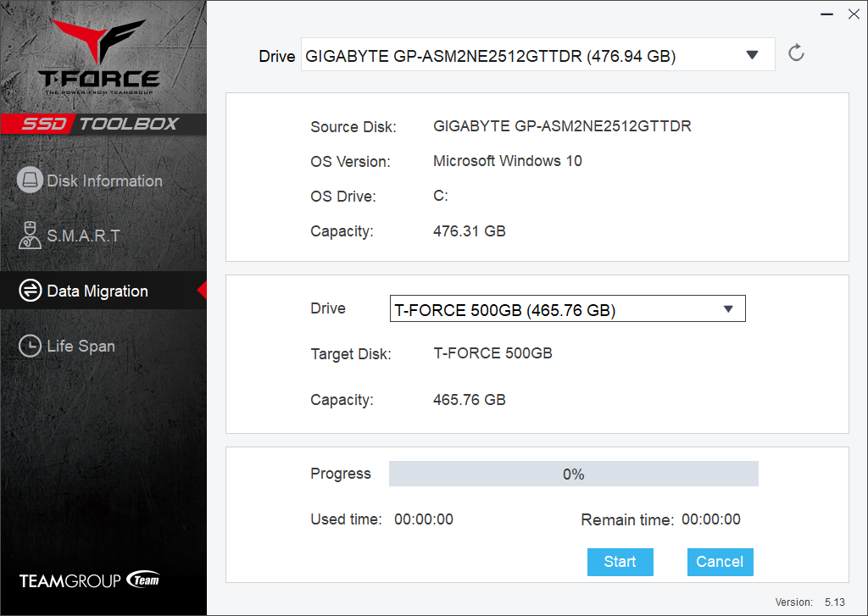Select the source disk name GIGABYTE GP-ASM2NE2512GTTDR
868x616 pixels.
coord(562,126)
